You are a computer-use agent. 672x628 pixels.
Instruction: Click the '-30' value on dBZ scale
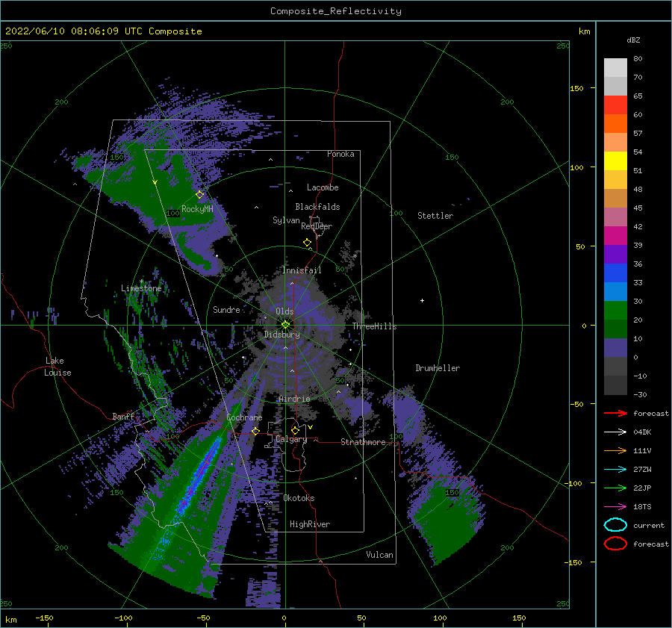[x=641, y=394]
